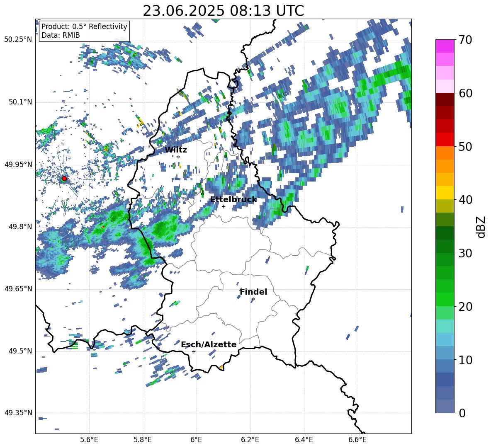Click the 5.8°E longitude tick label
Viewport: 491px width, 448px height.
pos(143,440)
